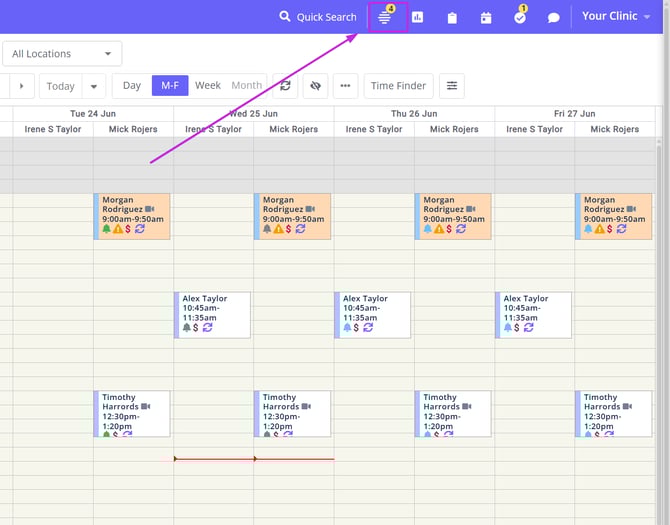Click the Time Finder button
The height and width of the screenshot is (525, 670).
pyautogui.click(x=398, y=86)
